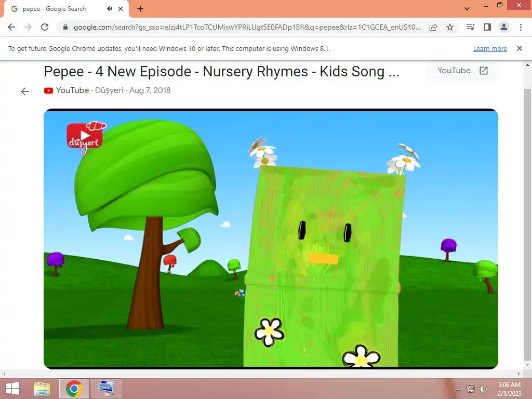Image resolution: width=532 pixels, height=399 pixels.
Task: Click the horizontal scrollbar right arrow
Action: click(x=519, y=374)
